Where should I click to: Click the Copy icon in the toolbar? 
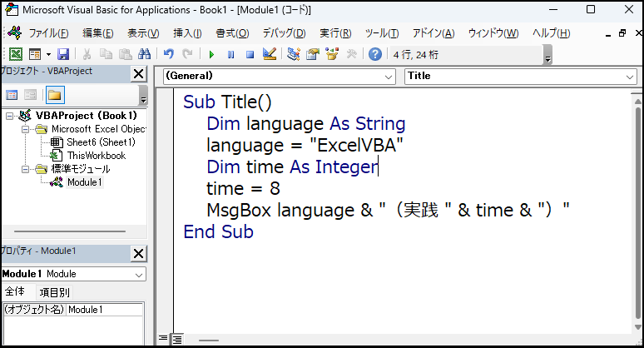pos(106,54)
